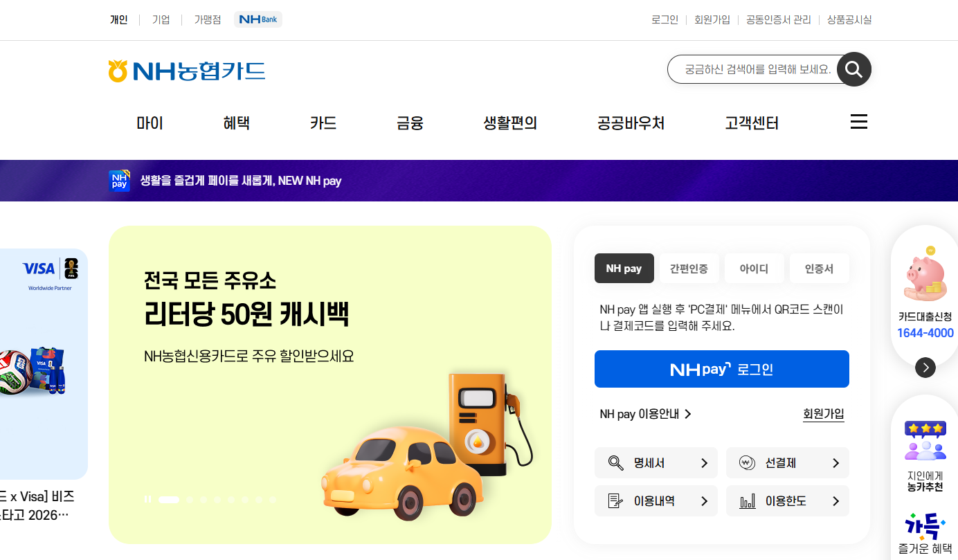Open 가득 즐거운 혜택 icon
The height and width of the screenshot is (560, 958).
click(x=925, y=526)
